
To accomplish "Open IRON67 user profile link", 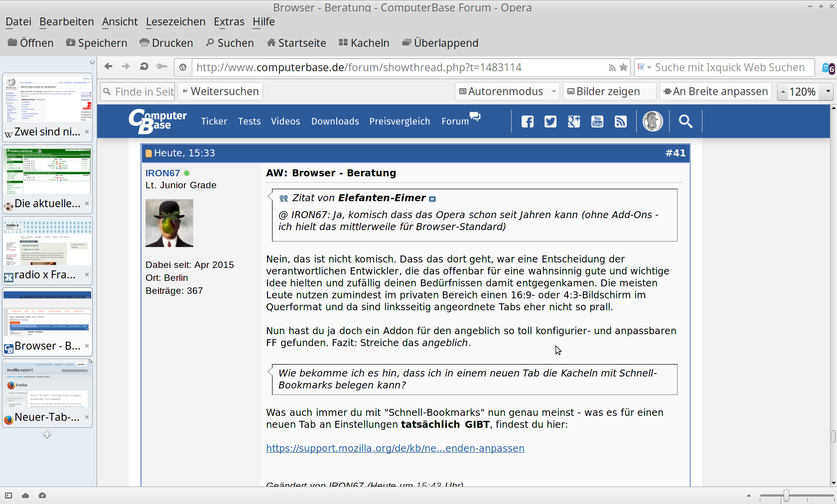I will point(162,173).
